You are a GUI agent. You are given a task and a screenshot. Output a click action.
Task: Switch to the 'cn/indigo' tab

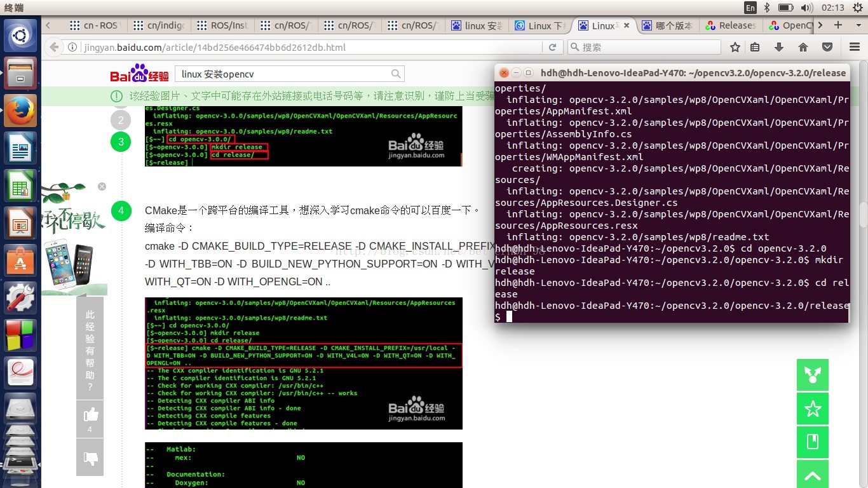click(159, 26)
